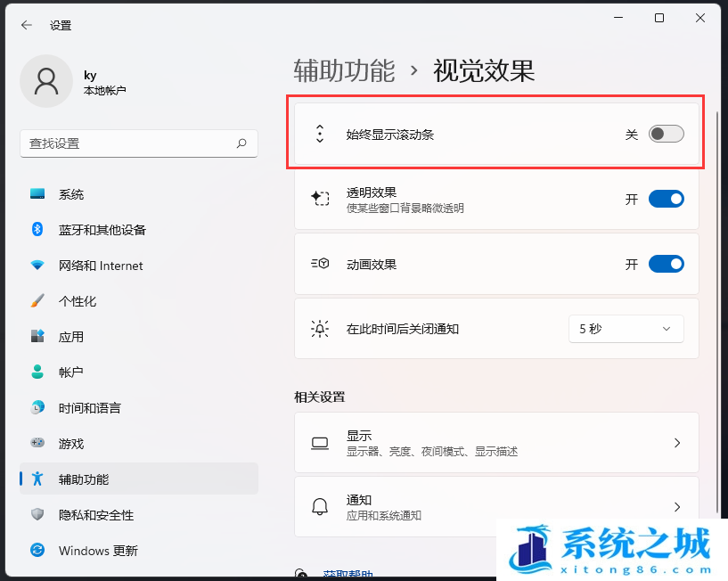Viewport: 728px width, 581px height.
Task: Go to 帐户 settings page
Action: tap(71, 372)
